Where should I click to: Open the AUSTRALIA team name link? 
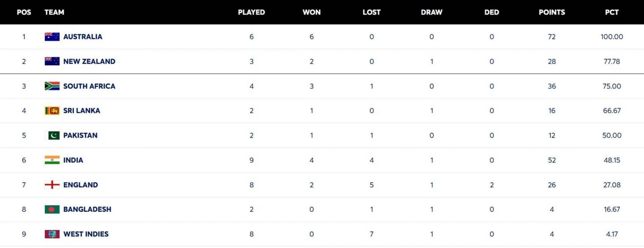tap(83, 37)
